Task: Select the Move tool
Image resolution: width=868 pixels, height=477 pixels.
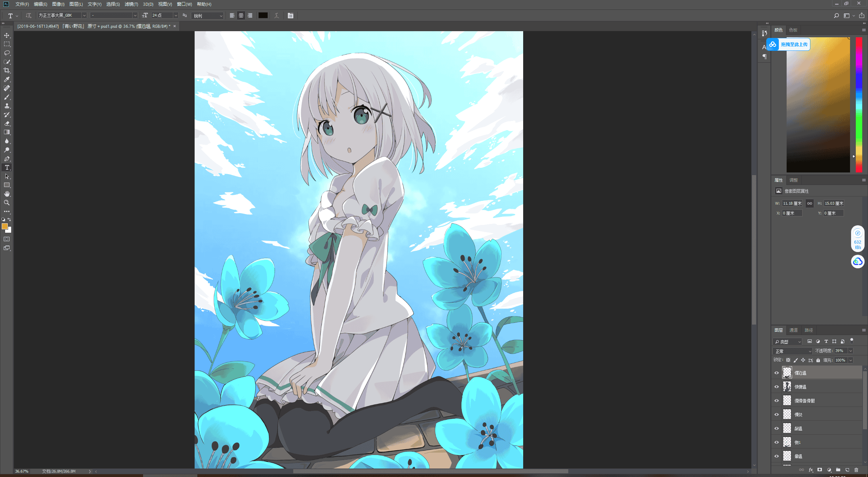Action: click(x=7, y=35)
